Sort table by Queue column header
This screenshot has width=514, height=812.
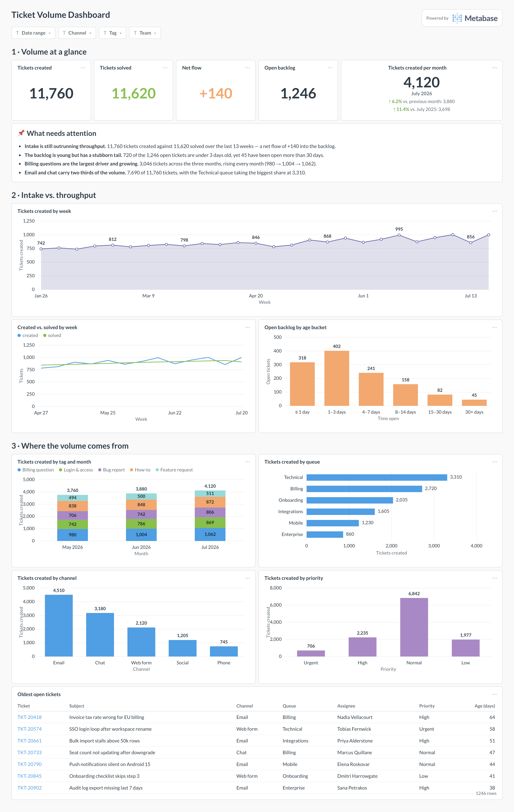289,706
